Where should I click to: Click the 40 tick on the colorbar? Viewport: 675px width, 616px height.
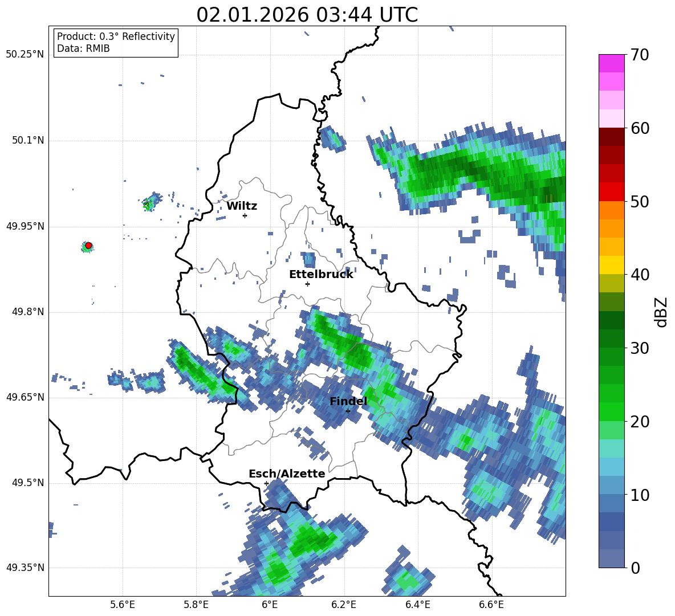pyautogui.click(x=640, y=275)
